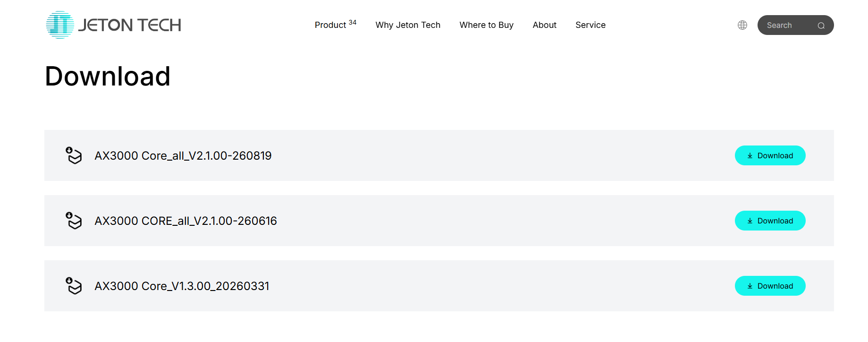Open the language globe icon
The height and width of the screenshot is (342, 868).
point(742,25)
